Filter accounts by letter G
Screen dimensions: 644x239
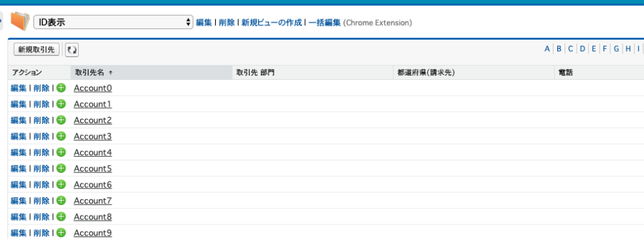(x=616, y=49)
